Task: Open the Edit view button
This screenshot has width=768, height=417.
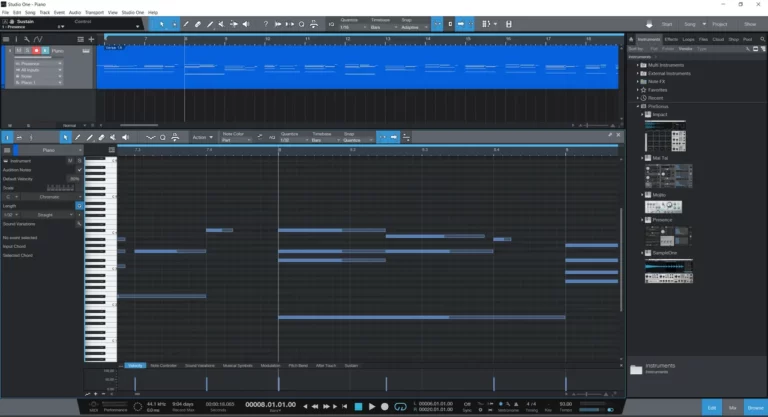Action: [712, 408]
